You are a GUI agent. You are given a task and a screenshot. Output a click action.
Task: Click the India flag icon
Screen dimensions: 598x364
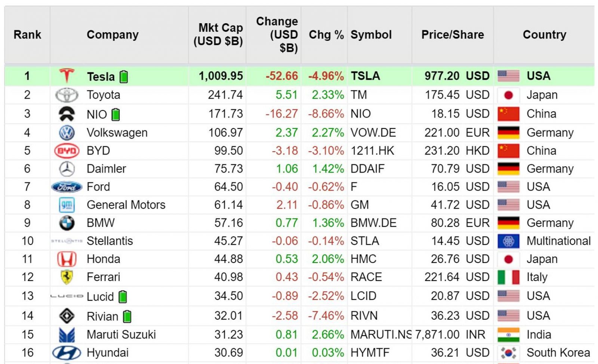point(508,335)
